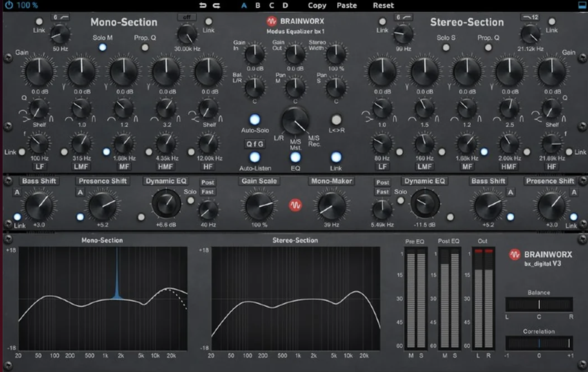Toggle the Auto-Solo LED button
The image size is (588, 372).
255,120
